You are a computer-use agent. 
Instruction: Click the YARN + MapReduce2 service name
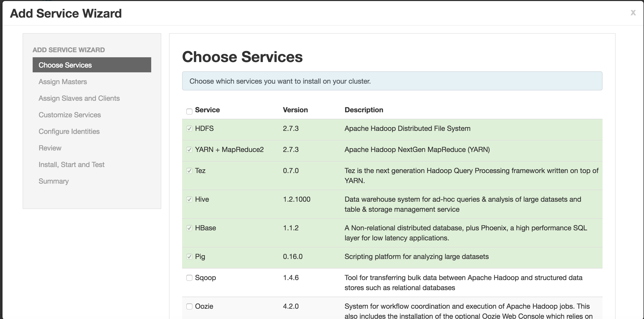click(229, 149)
